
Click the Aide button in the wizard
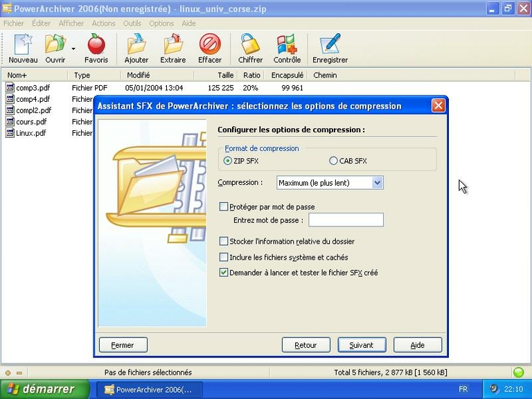[418, 345]
